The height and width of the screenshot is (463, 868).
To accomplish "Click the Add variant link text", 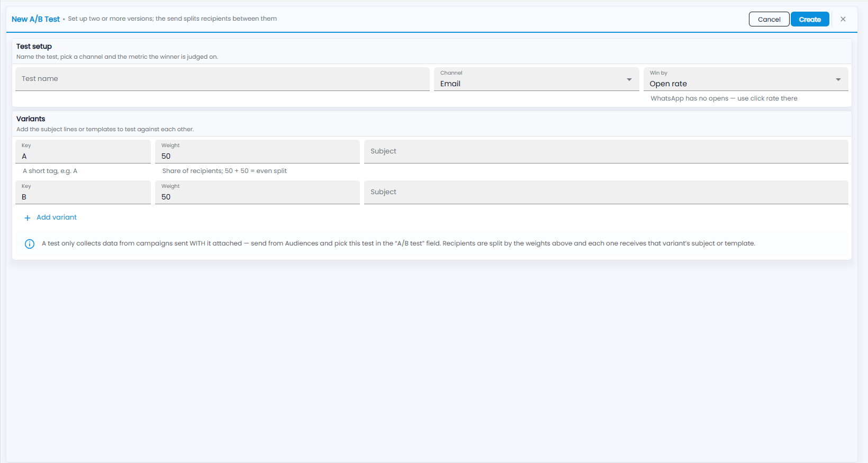I will 57,217.
